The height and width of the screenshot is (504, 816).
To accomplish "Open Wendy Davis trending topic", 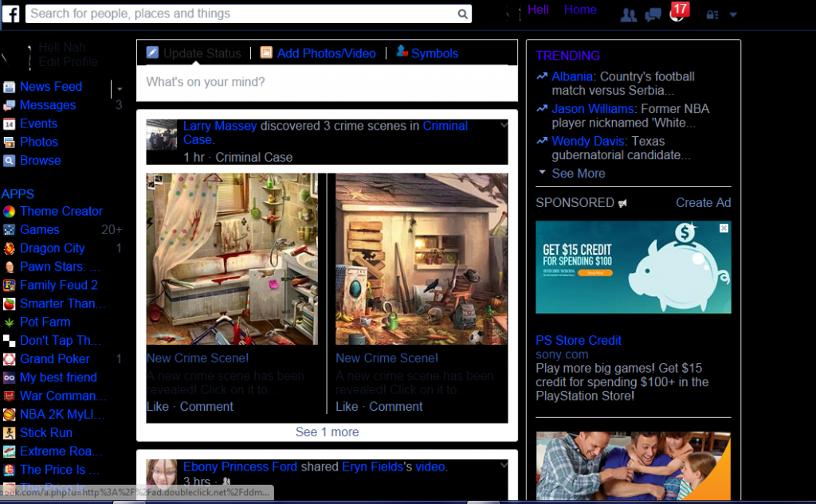I will click(589, 142).
